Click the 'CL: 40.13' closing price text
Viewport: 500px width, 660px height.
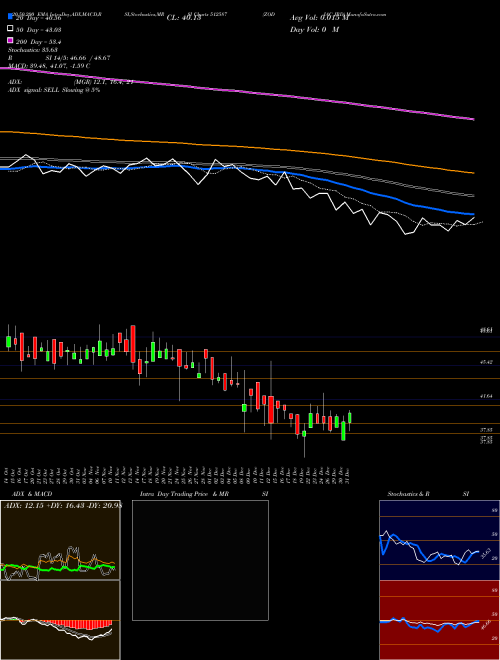coord(184,18)
